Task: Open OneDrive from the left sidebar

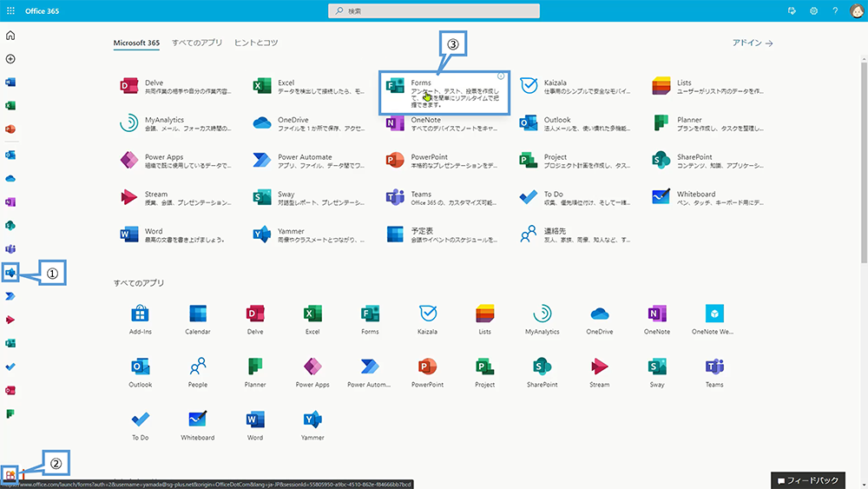Action: pos(10,178)
